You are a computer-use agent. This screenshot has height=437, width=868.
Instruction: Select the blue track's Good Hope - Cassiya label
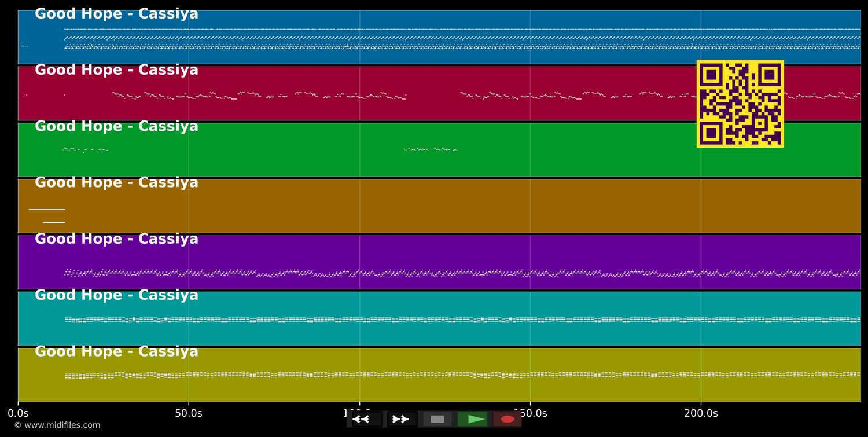click(x=116, y=14)
